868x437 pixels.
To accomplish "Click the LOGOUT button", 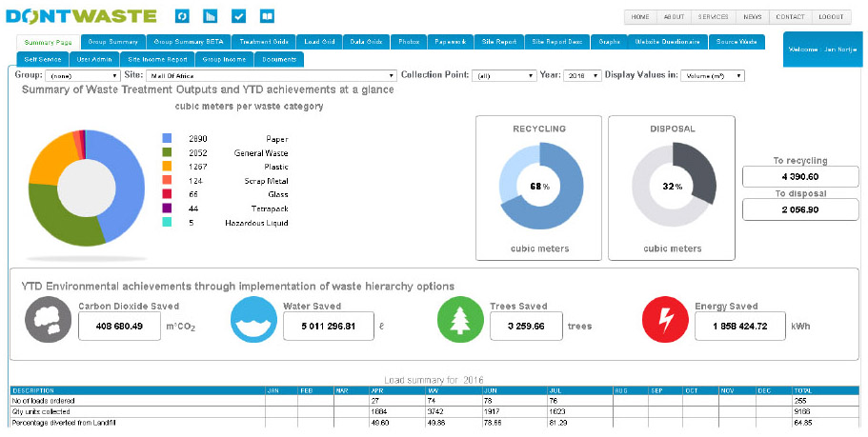I will tap(830, 17).
